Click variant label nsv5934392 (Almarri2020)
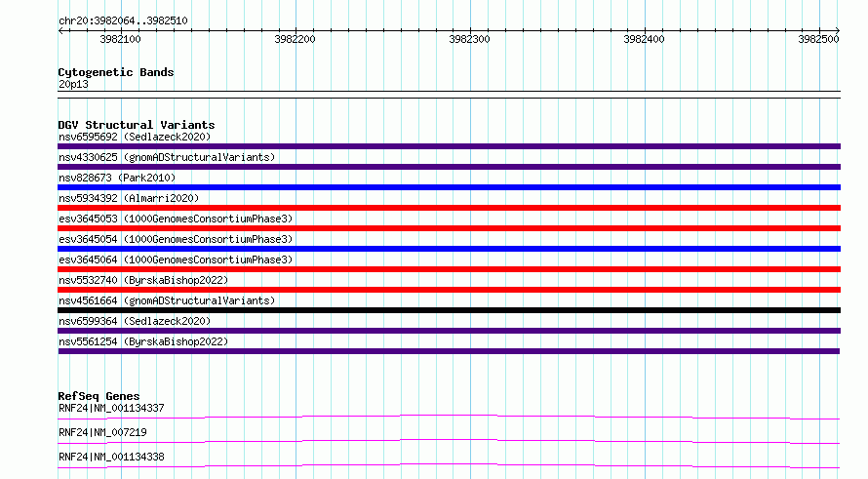The height and width of the screenshot is (479, 868). (129, 198)
